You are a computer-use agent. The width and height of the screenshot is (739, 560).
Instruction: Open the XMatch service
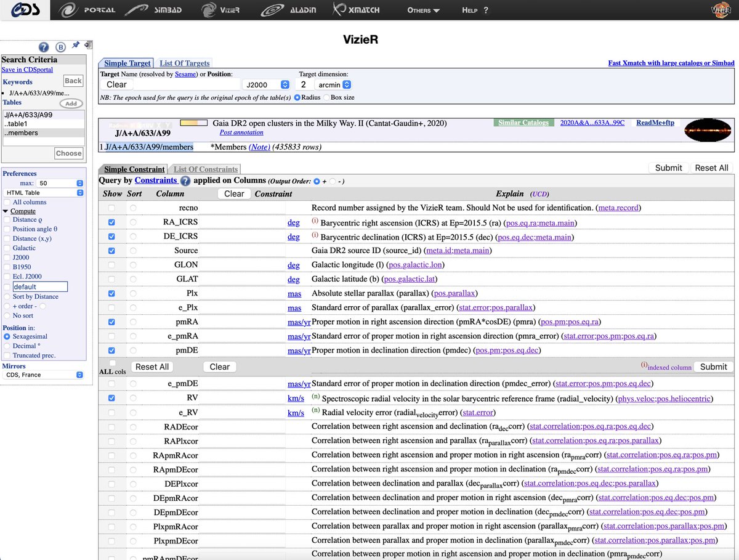(x=356, y=10)
